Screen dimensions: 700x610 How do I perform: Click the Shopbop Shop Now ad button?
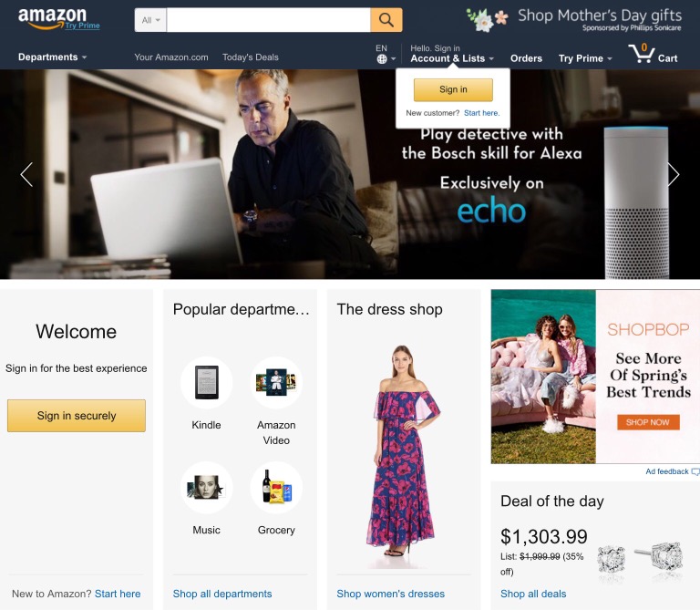(x=648, y=422)
